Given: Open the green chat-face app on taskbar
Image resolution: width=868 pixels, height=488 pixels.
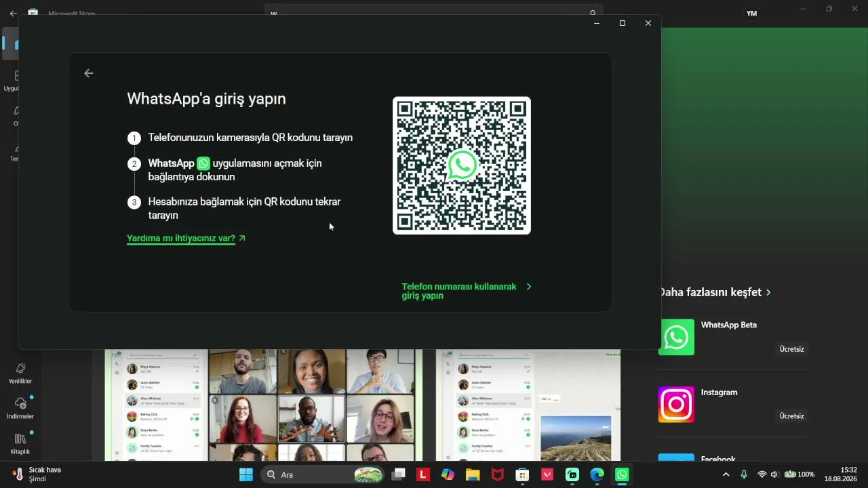Looking at the screenshot, I should (572, 474).
